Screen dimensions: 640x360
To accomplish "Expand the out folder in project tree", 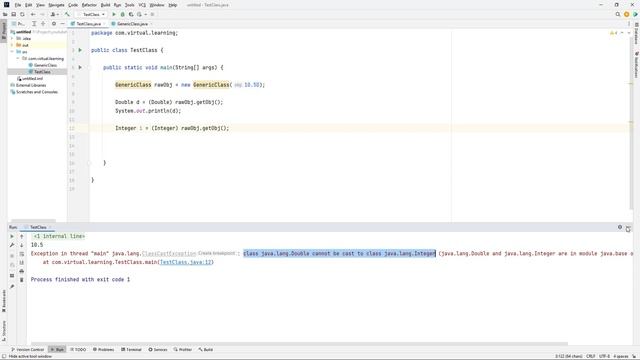I will pyautogui.click(x=12, y=45).
